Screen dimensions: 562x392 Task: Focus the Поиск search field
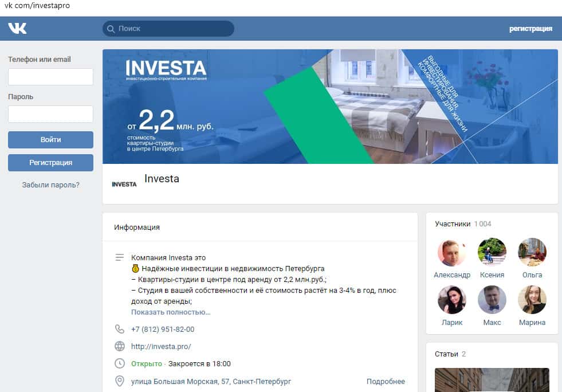(x=168, y=29)
